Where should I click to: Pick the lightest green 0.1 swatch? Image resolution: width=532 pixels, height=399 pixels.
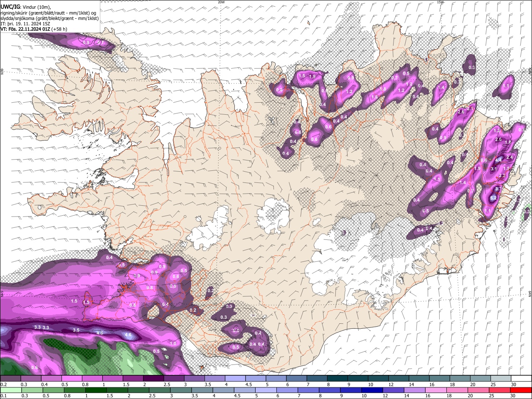[10, 390]
